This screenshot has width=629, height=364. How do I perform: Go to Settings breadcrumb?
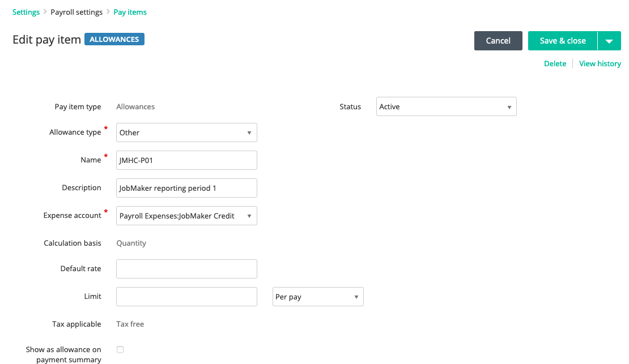coord(26,12)
